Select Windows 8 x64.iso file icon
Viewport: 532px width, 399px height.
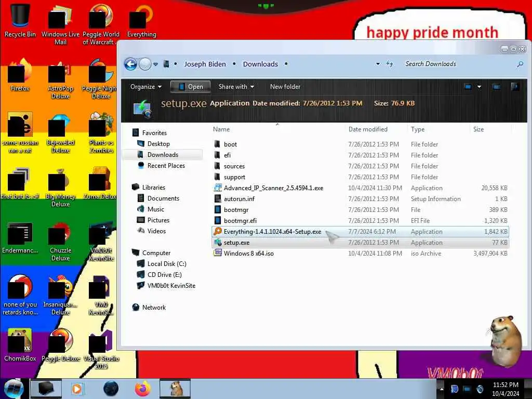coord(218,253)
